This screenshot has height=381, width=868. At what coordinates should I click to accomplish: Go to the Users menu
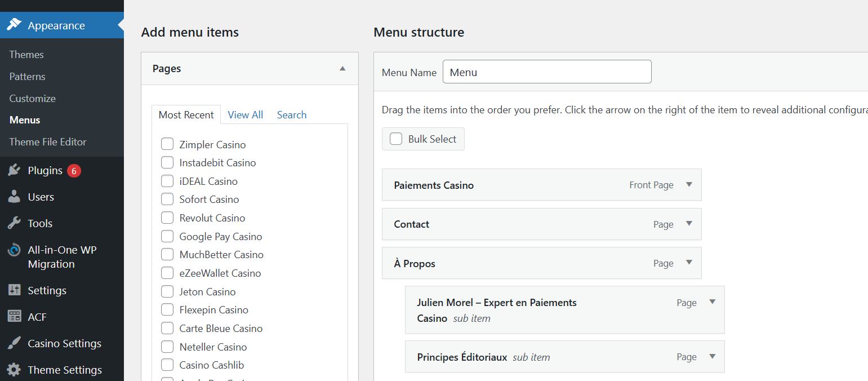tap(41, 197)
